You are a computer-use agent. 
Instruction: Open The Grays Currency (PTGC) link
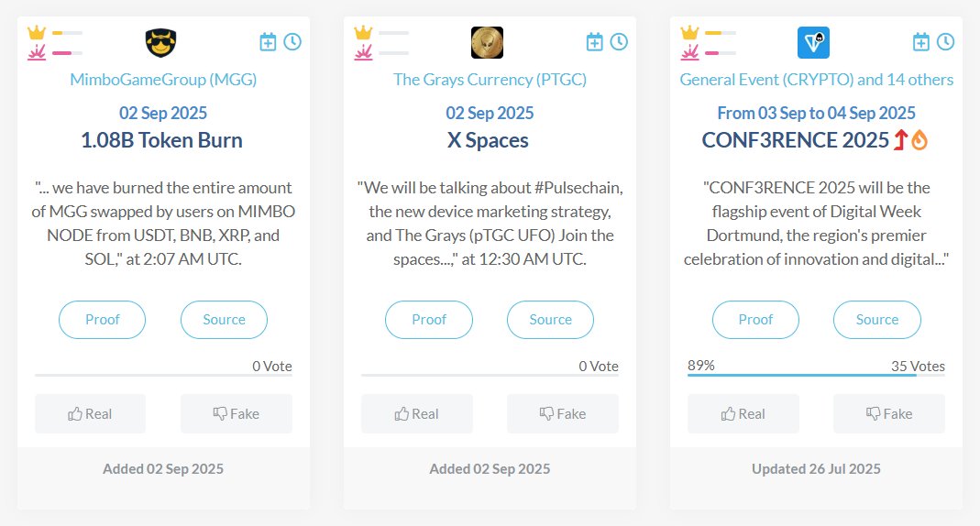(x=490, y=80)
